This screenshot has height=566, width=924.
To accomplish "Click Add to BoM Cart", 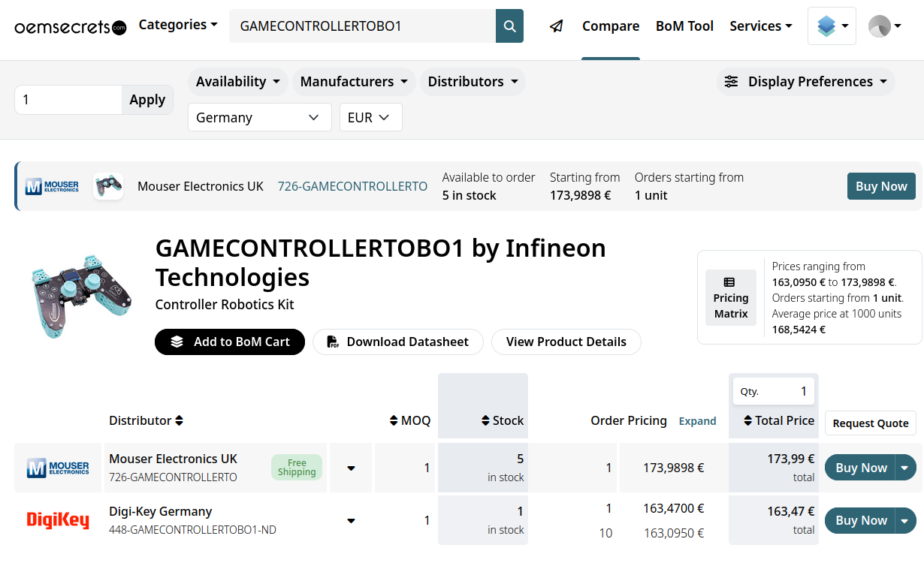I will [230, 342].
